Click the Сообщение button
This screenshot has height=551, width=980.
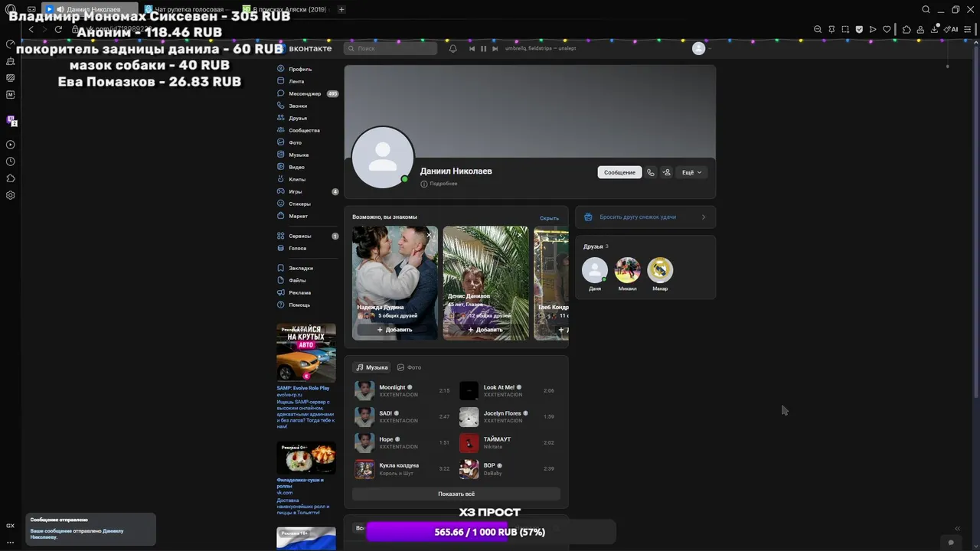coord(619,172)
